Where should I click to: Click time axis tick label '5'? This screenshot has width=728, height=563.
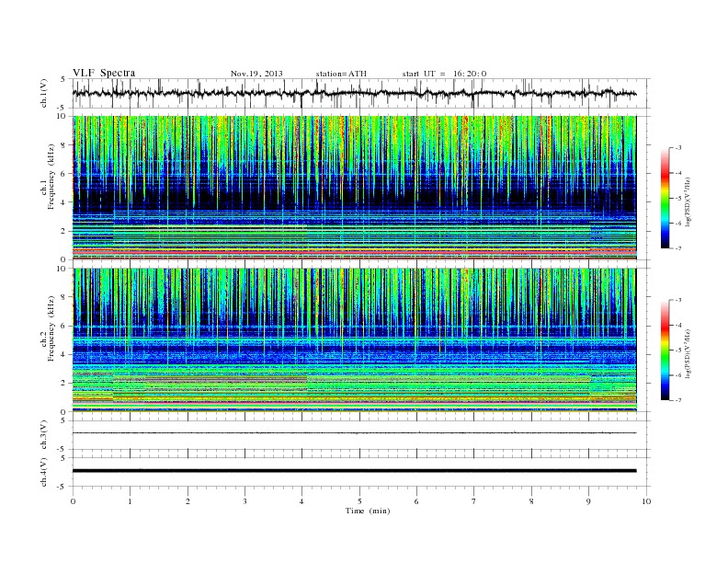(x=359, y=501)
